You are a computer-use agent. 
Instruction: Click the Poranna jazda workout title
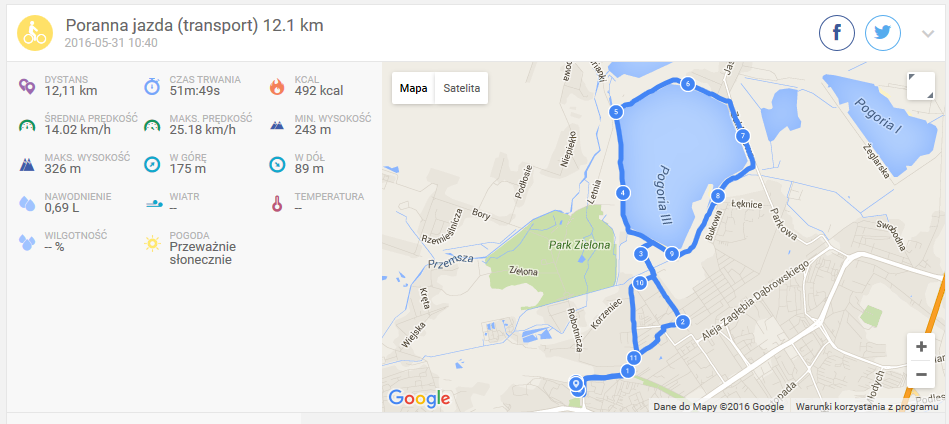point(194,26)
